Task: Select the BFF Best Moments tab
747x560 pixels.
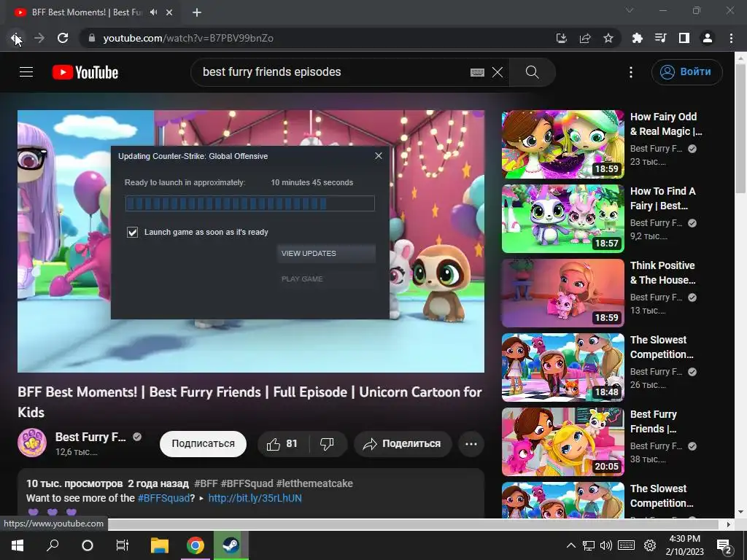Action: click(88, 12)
